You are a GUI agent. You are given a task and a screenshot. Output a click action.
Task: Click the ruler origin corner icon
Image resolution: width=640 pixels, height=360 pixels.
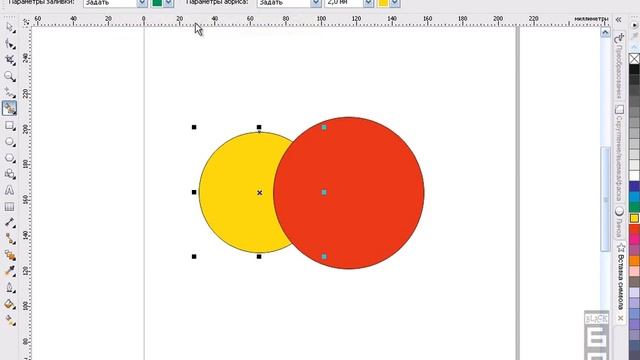tap(26, 22)
